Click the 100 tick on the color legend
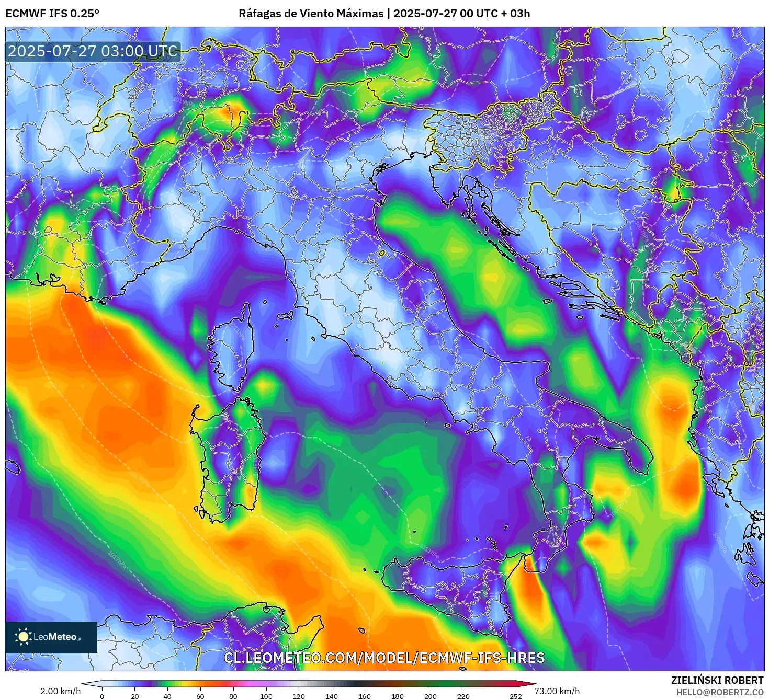Screen dimensions: 769x700 pos(266,696)
